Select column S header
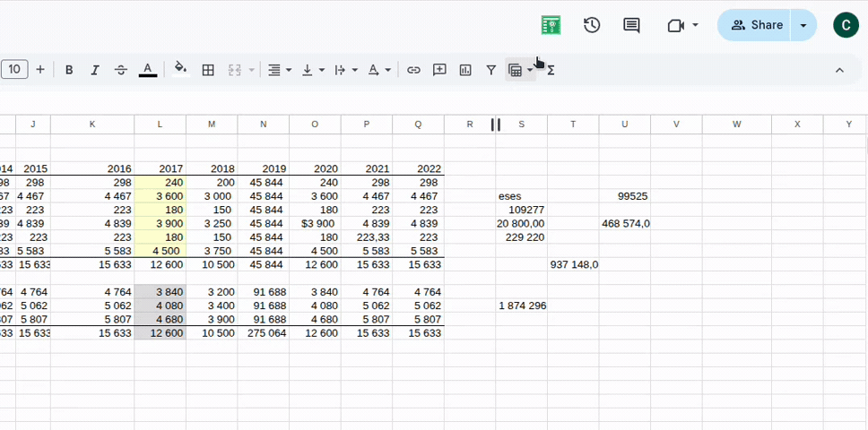The width and height of the screenshot is (868, 430). (x=522, y=125)
